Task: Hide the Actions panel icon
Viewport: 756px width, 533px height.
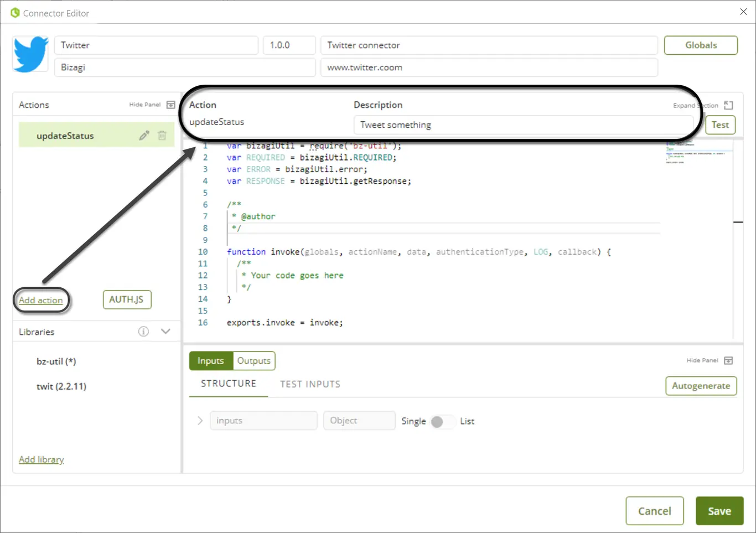Action: [171, 105]
